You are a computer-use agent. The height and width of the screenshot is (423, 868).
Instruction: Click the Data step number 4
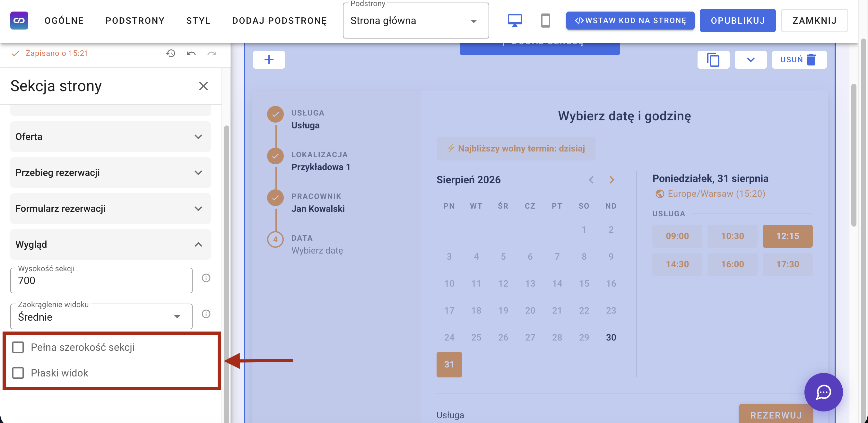(275, 239)
